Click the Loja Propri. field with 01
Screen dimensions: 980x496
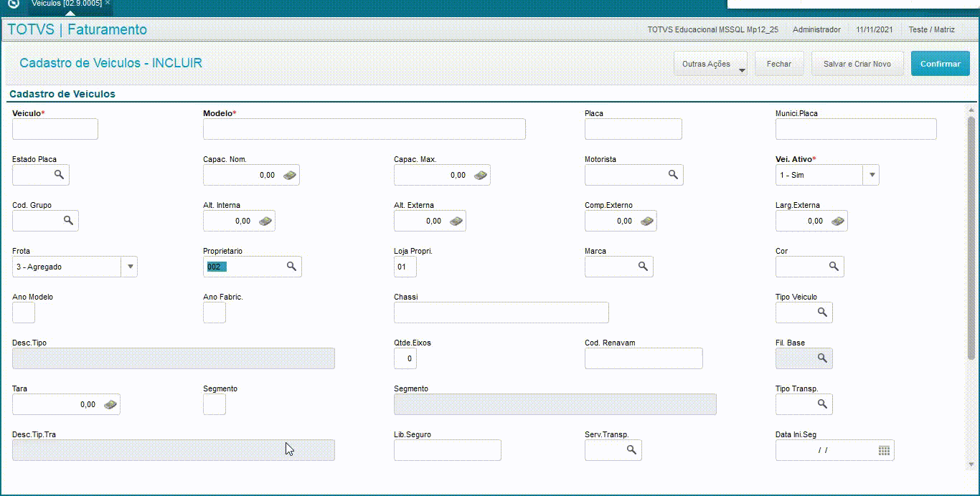click(x=405, y=267)
